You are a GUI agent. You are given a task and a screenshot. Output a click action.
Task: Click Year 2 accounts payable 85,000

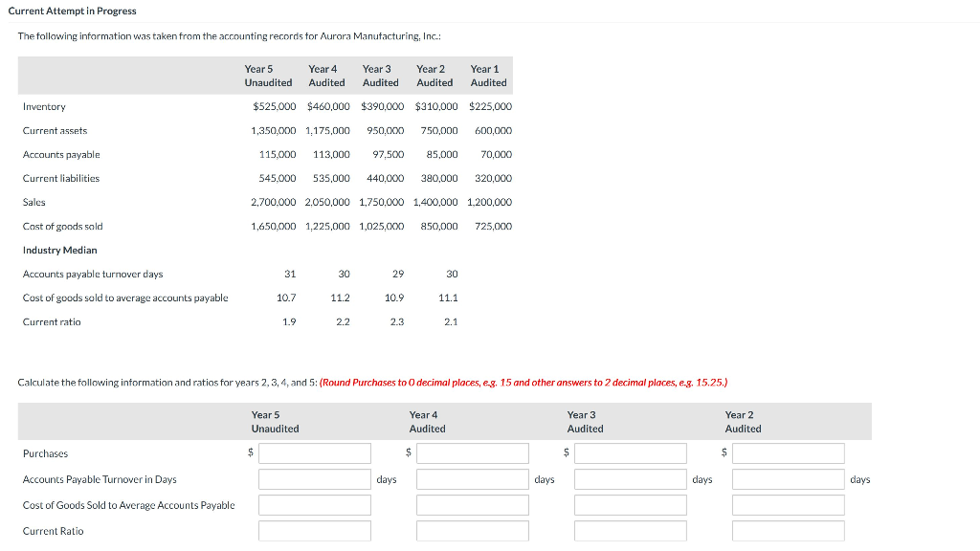[442, 154]
